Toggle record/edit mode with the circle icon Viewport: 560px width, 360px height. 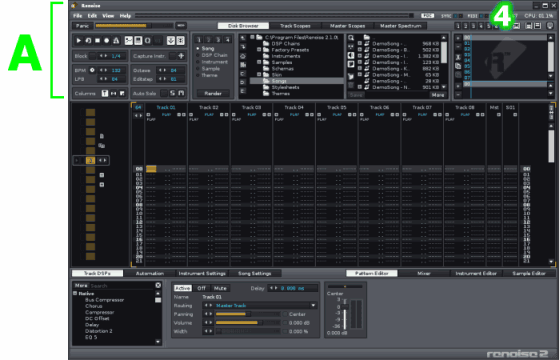(x=106, y=41)
